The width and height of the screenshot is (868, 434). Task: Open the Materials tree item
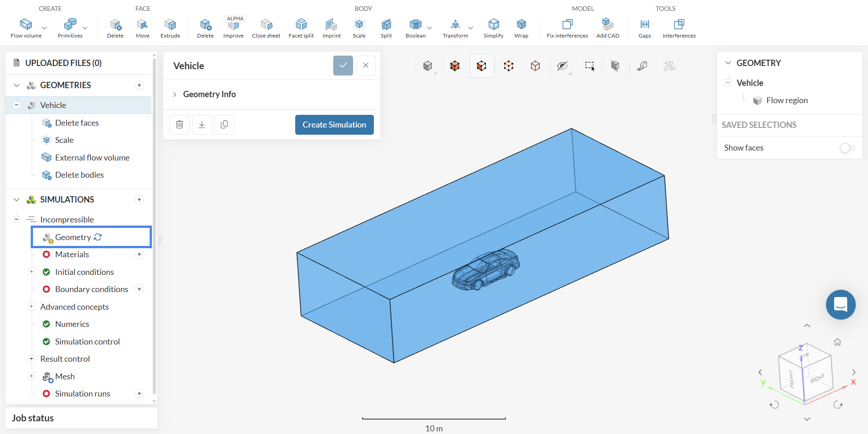pyautogui.click(x=72, y=255)
